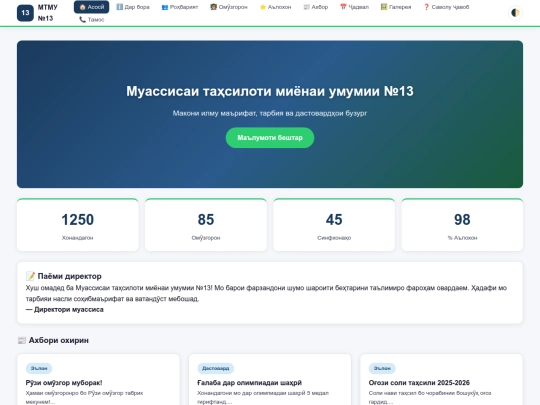Open the Ғалаба дар олимпиадаи шаҳрӣ card

click(270, 380)
